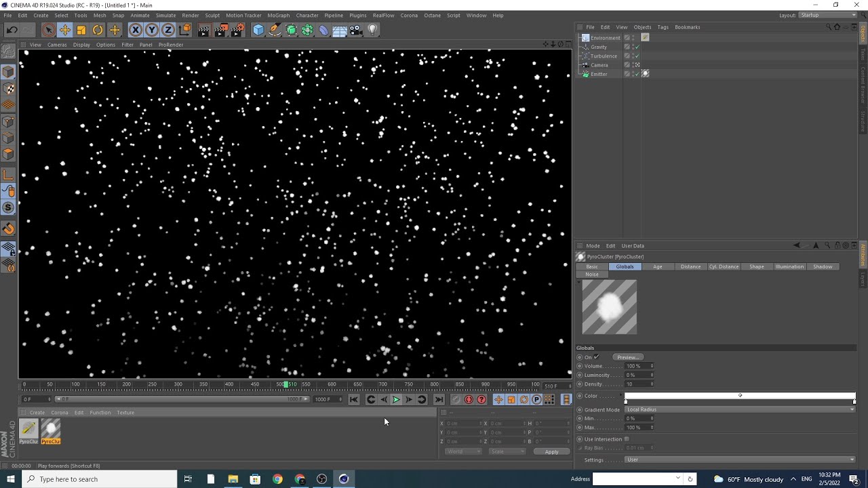Toggle Position keyframe recording icon
The height and width of the screenshot is (488, 868).
point(498,400)
